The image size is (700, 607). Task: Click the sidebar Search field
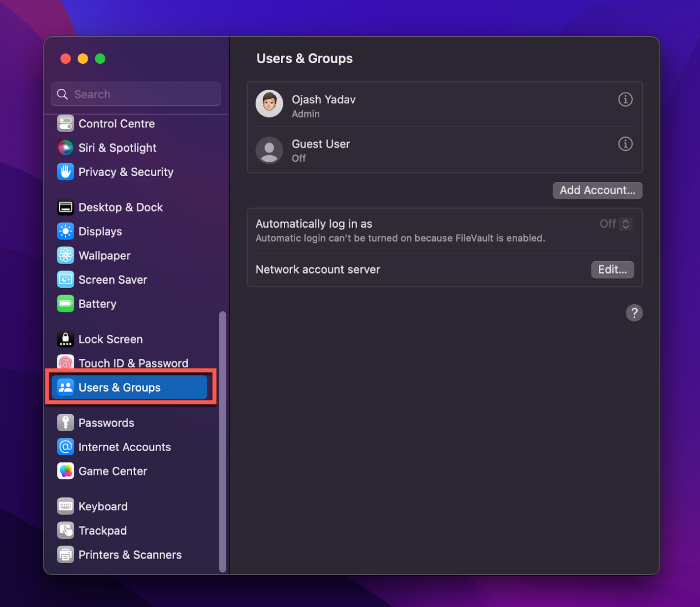coord(136,94)
